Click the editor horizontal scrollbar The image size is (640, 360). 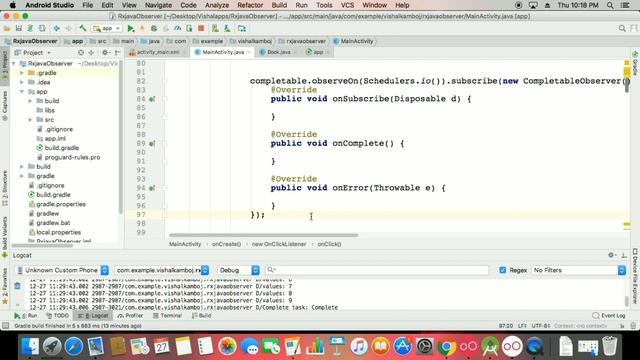tap(264, 235)
